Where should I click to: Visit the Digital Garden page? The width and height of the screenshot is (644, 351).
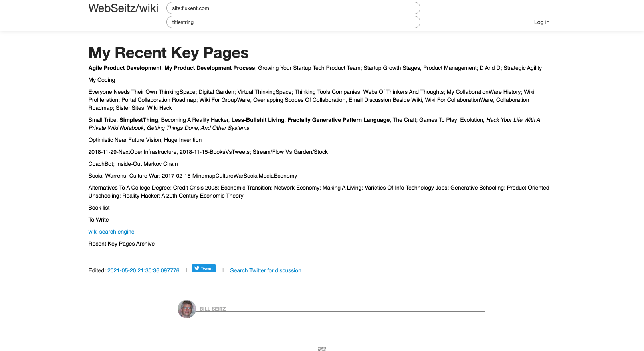[216, 92]
